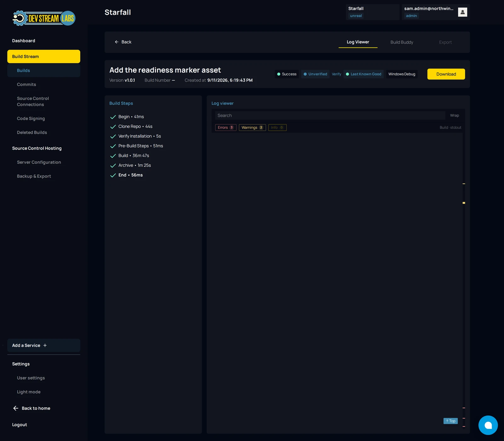
Task: Select the Clone Repo step checkmark
Action: (x=113, y=127)
